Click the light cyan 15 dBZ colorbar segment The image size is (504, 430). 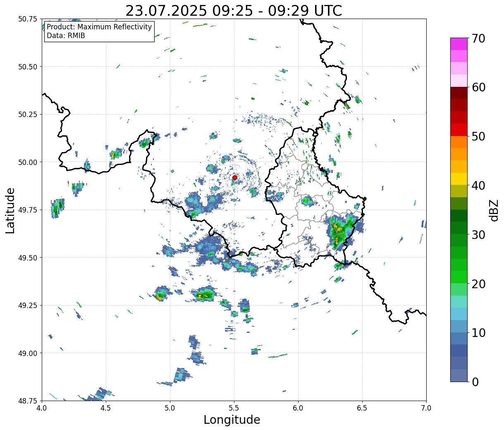459,302
